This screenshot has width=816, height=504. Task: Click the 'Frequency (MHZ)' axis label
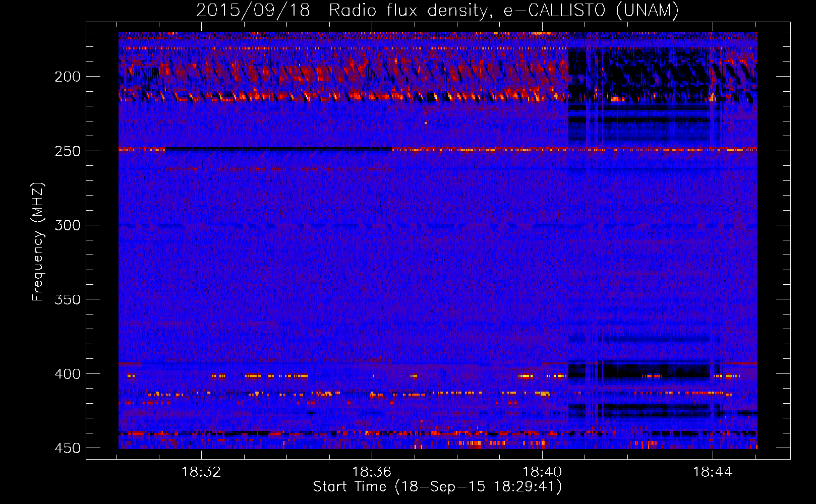pos(38,241)
